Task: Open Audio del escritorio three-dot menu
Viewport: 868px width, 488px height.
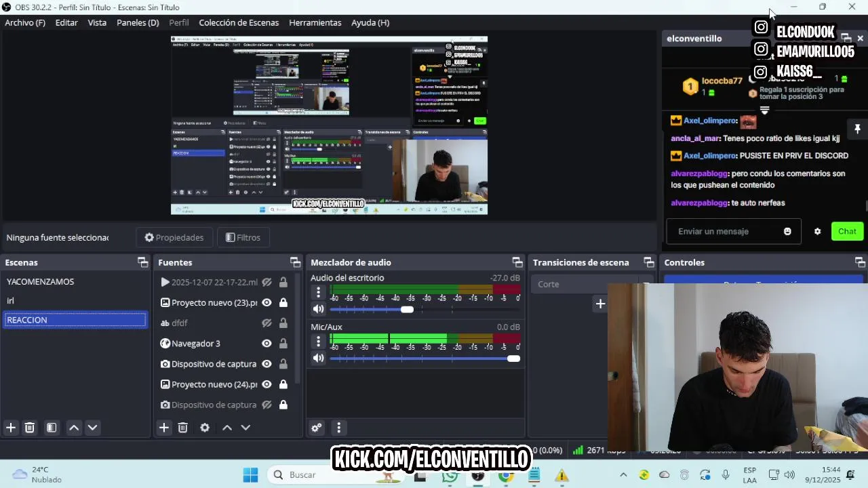Action: point(318,292)
